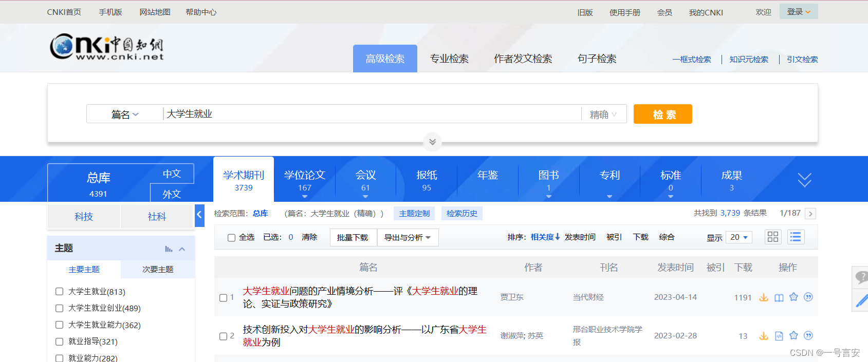This screenshot has width=868, height=362.
Task: Go to the next results page arrow
Action: pos(810,214)
